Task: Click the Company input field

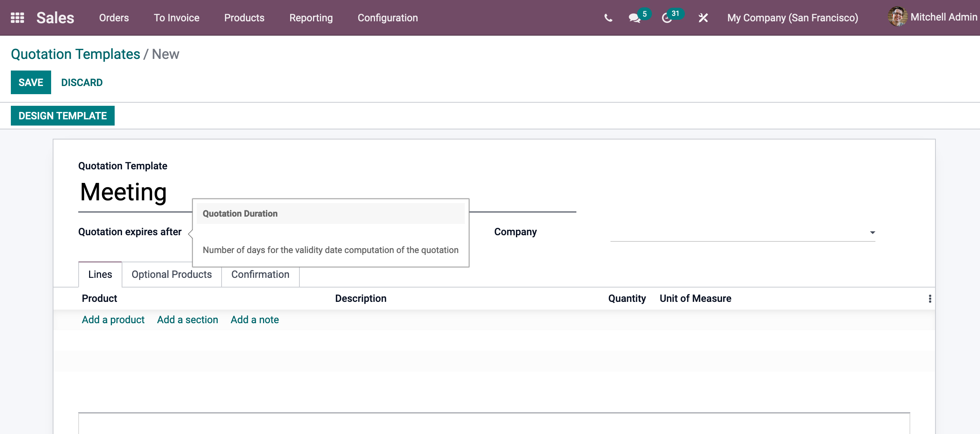Action: (x=743, y=232)
